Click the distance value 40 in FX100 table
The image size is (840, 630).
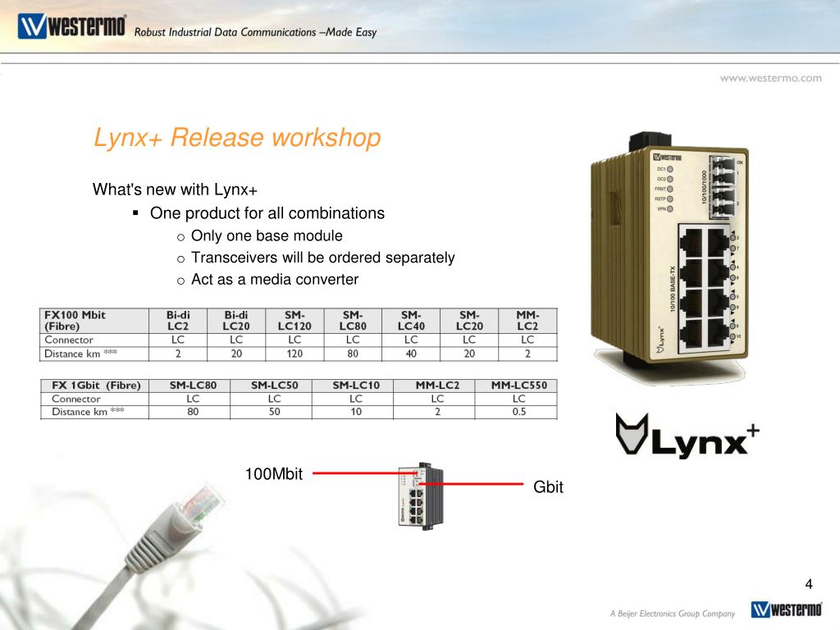click(x=411, y=354)
